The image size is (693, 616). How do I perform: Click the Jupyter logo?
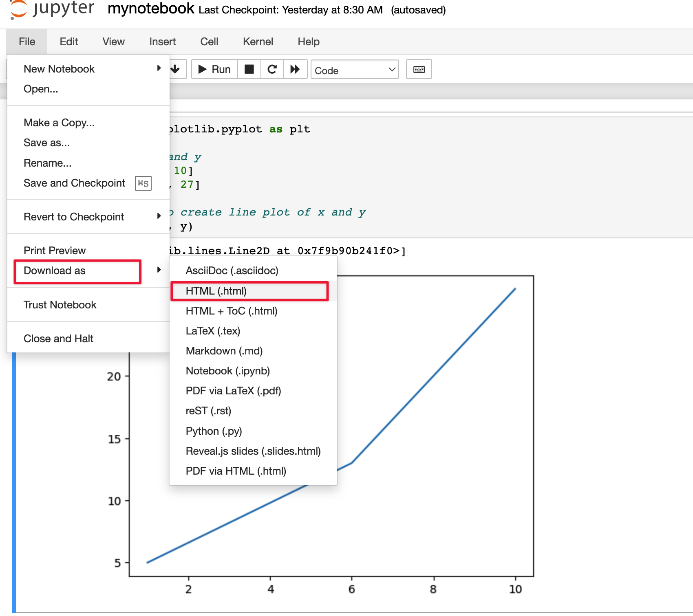pyautogui.click(x=52, y=9)
